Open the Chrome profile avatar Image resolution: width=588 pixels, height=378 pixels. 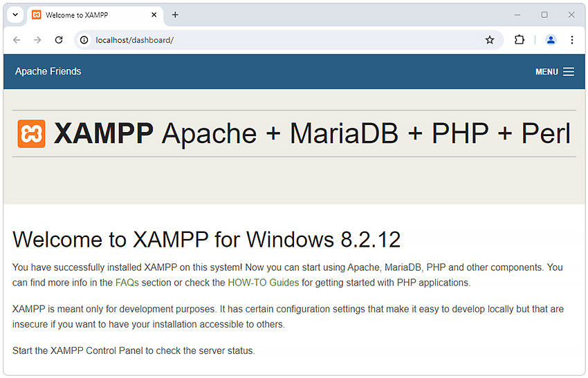point(551,39)
